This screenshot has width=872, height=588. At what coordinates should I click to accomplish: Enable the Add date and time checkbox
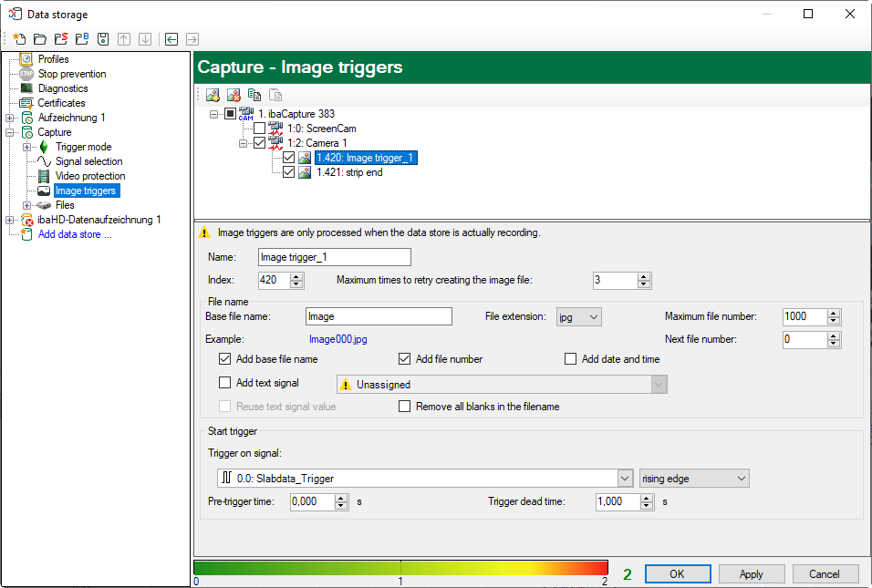coord(571,359)
